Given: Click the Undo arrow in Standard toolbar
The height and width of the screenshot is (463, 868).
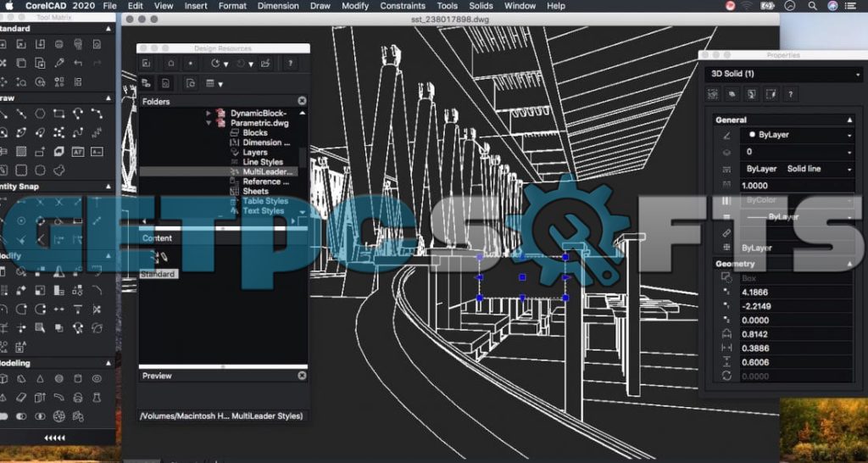Looking at the screenshot, I should click(x=77, y=63).
